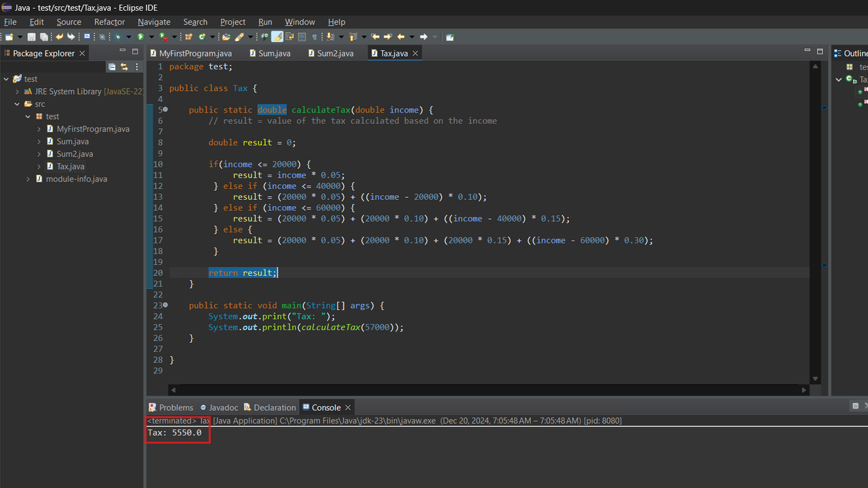Minimize the Package Explorer view
The width and height of the screenshot is (868, 488).
coord(123,52)
